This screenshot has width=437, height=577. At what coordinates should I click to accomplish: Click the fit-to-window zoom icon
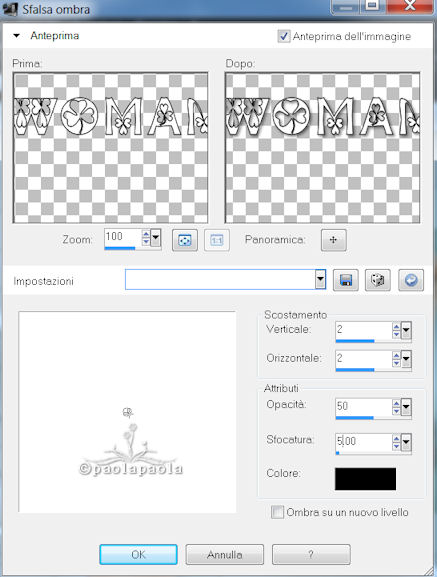[185, 240]
